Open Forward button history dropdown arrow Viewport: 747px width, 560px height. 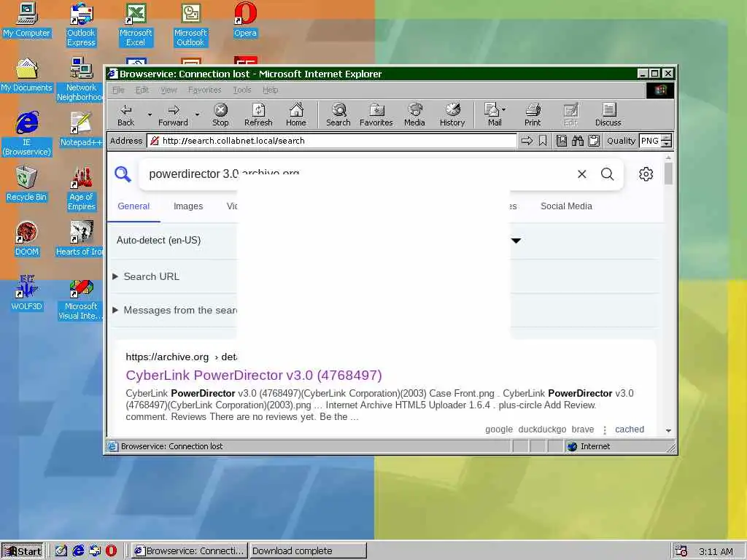click(197, 114)
